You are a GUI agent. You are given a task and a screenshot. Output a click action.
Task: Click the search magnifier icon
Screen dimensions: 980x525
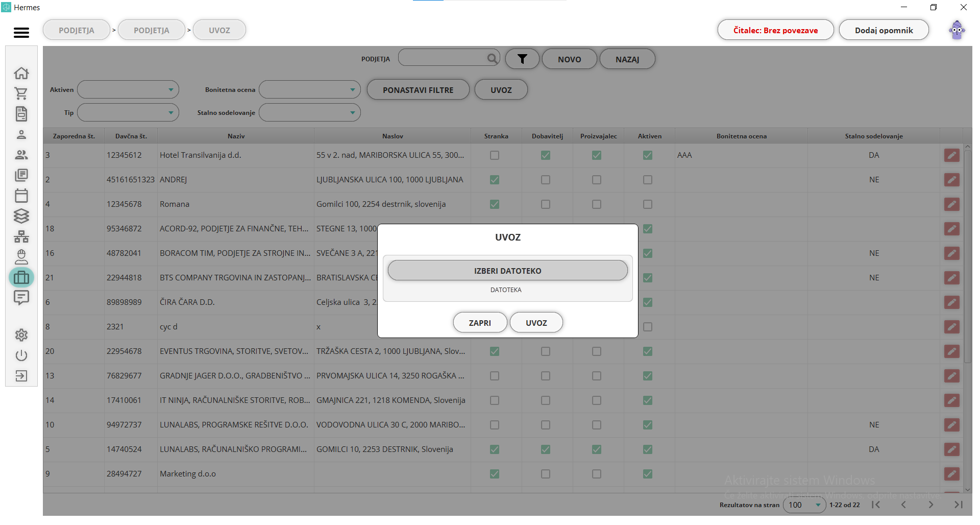pos(492,58)
